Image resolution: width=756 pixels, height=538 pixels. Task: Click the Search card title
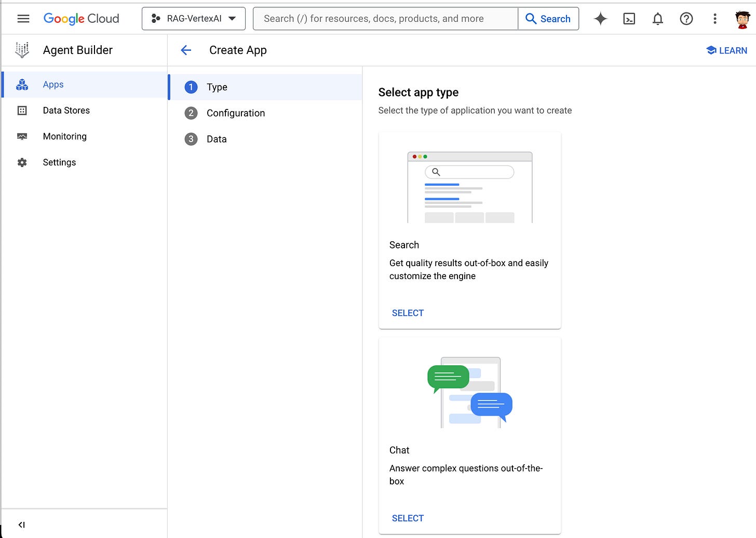[x=404, y=245]
